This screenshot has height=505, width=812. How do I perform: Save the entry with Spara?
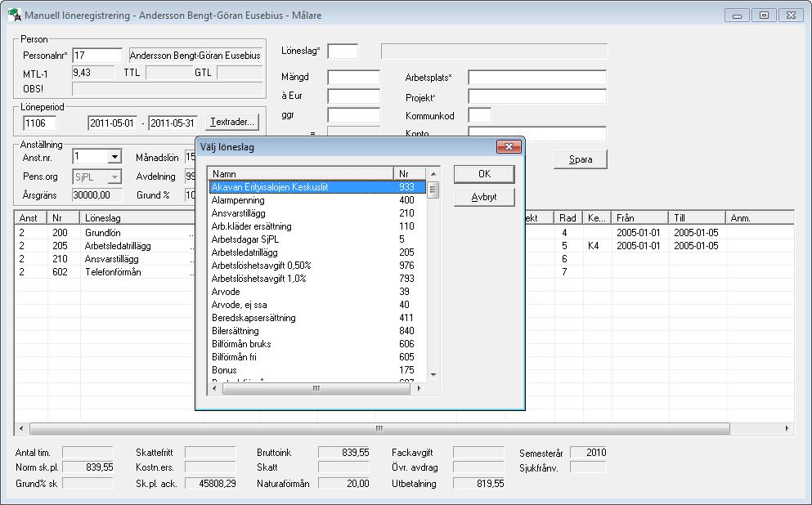pyautogui.click(x=580, y=159)
